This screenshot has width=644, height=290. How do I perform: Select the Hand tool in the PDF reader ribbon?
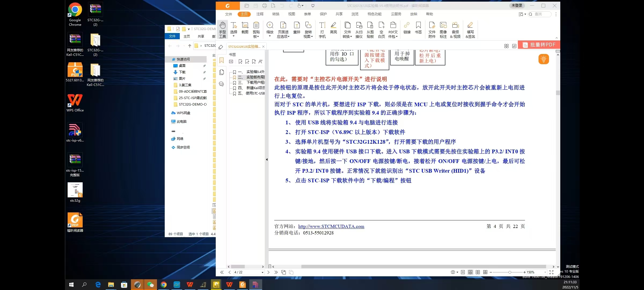tap(222, 30)
